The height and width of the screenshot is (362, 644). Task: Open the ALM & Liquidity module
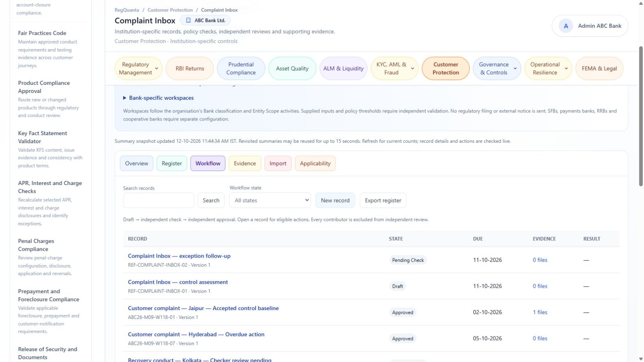[x=343, y=69]
